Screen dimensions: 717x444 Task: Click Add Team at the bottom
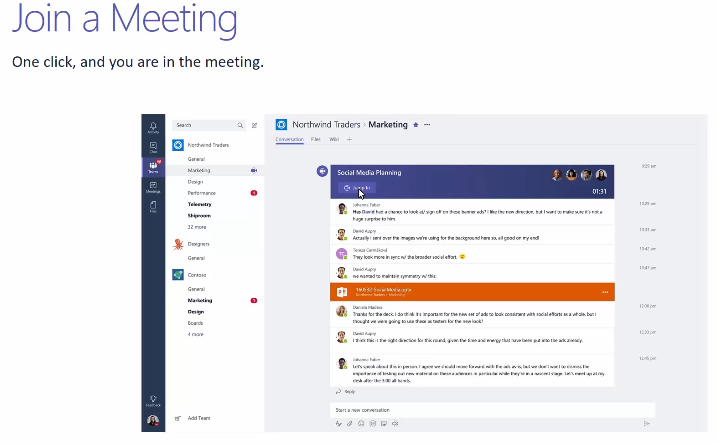(198, 418)
